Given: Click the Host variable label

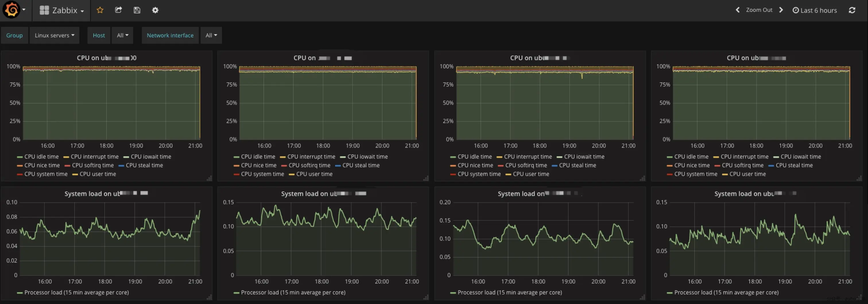Looking at the screenshot, I should pos(99,35).
